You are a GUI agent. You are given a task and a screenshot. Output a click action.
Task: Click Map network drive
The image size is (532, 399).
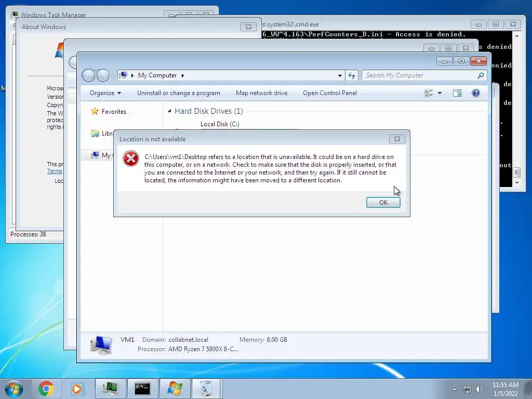tap(261, 93)
